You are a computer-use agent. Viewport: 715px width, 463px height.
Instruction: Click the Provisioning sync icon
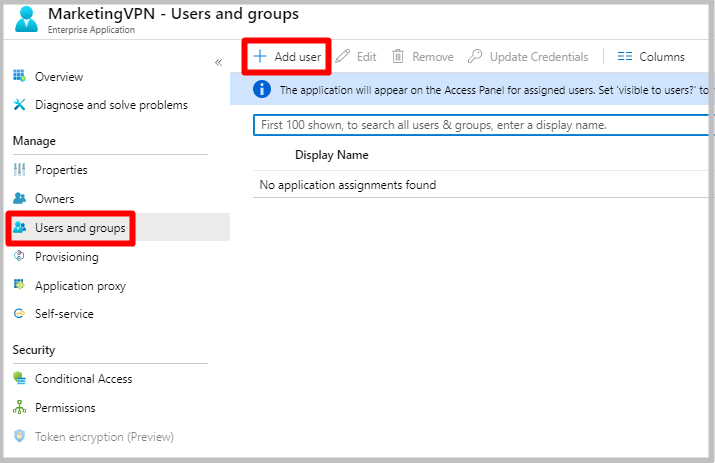click(x=19, y=257)
